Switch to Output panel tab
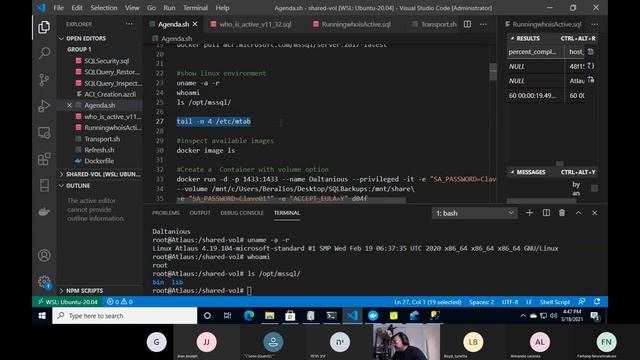 [x=200, y=213]
